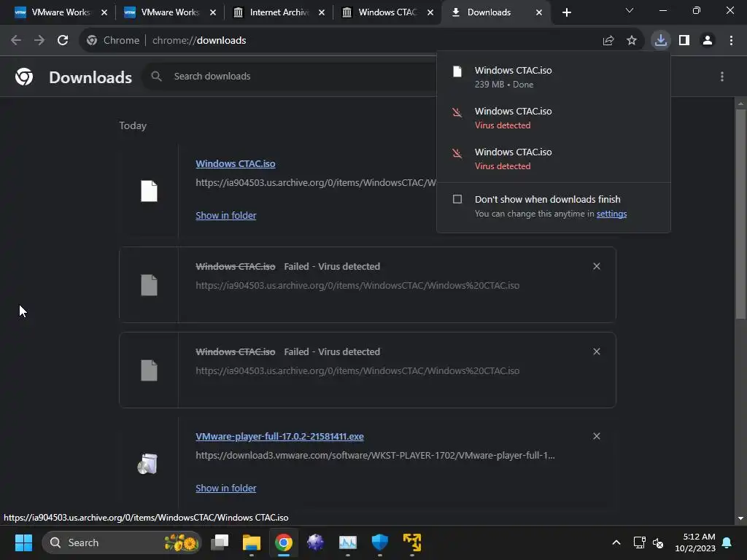Show hidden system tray icons
The image size is (747, 560).
pos(616,542)
